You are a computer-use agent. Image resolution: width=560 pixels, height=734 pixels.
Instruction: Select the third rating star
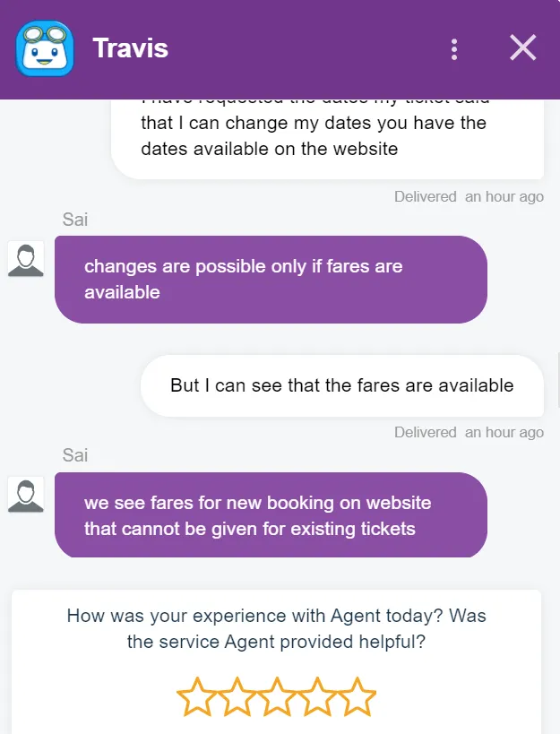coord(277,697)
